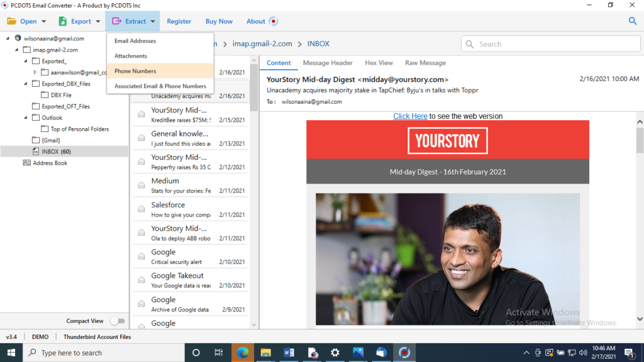Click the volume speaker tray icon
Viewport: 644px width, 362px height.
pos(583,353)
